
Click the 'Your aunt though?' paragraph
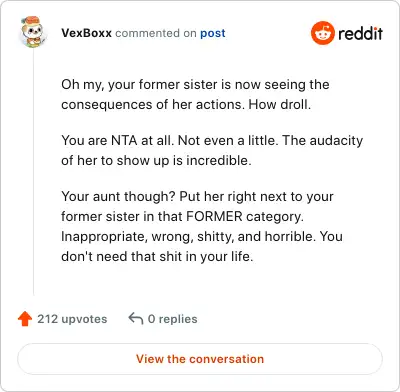202,226
